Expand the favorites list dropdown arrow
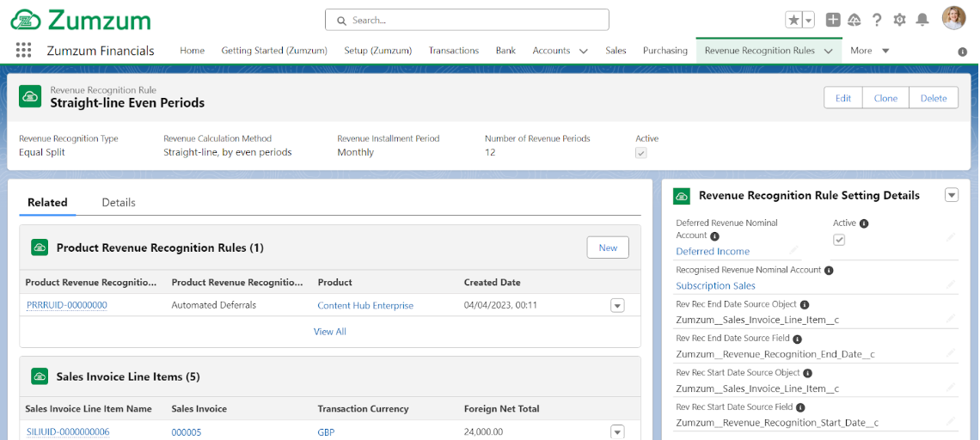The width and height of the screenshot is (980, 440). 809,20
